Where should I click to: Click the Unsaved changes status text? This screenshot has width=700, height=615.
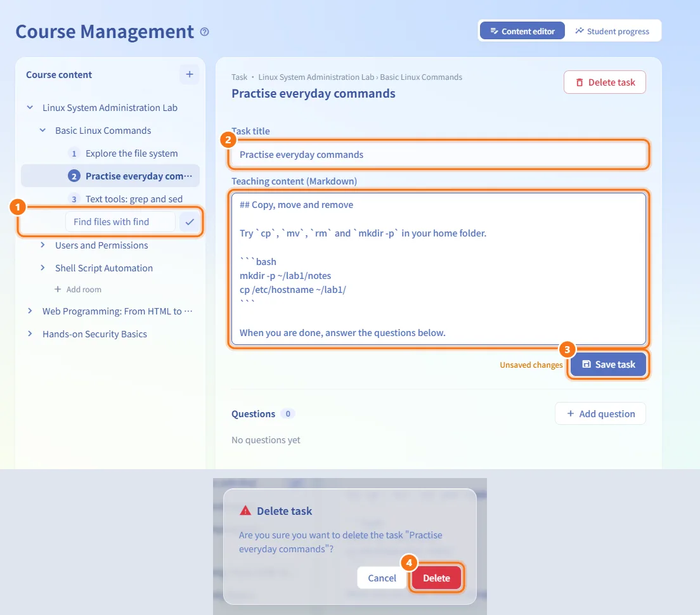point(531,365)
